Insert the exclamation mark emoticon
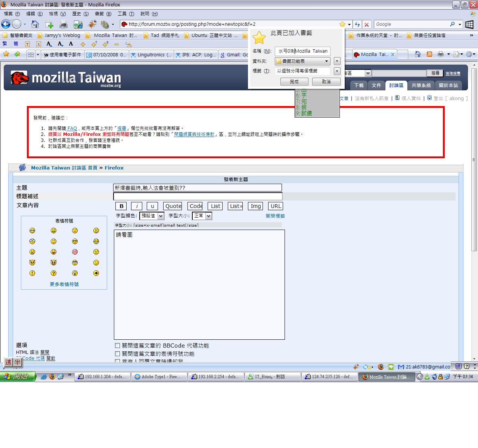 (32, 273)
